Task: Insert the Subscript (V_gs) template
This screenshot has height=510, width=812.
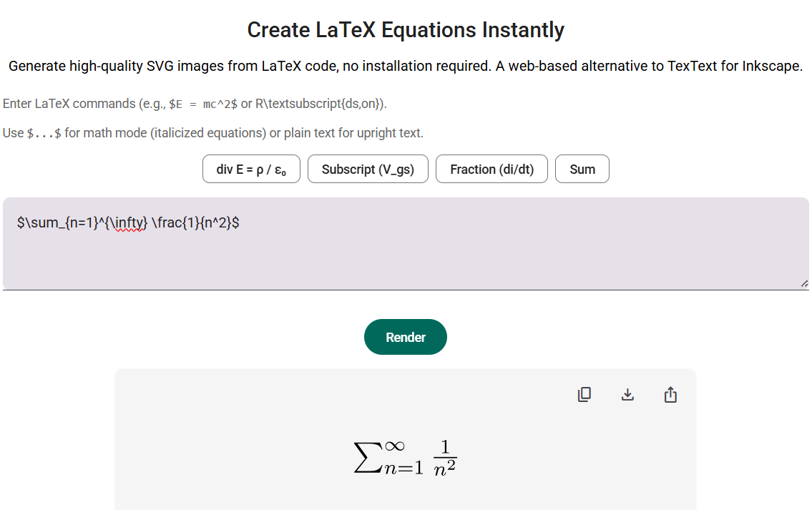Action: (x=368, y=169)
